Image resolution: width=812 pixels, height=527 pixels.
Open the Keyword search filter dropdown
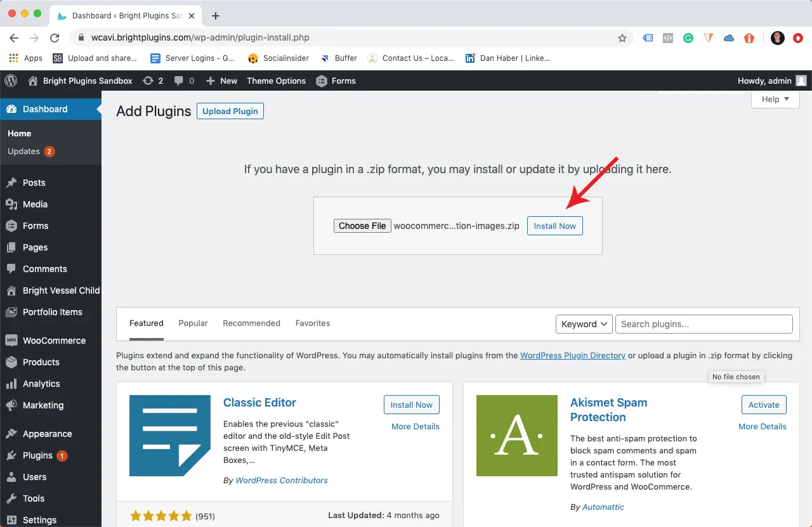point(584,324)
